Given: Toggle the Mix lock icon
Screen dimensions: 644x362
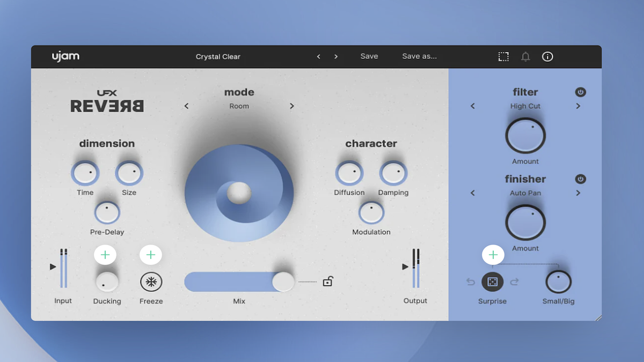Looking at the screenshot, I should 328,281.
